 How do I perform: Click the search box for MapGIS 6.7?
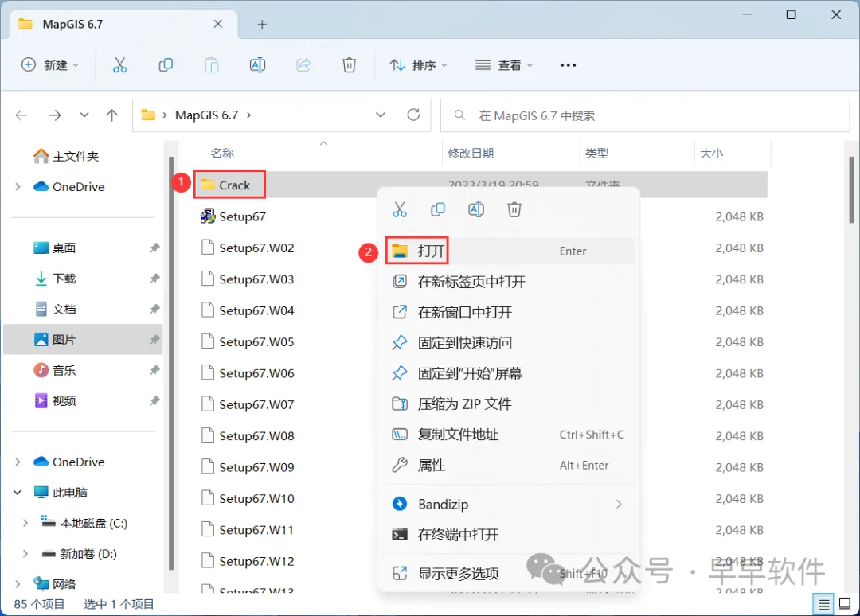(x=645, y=115)
